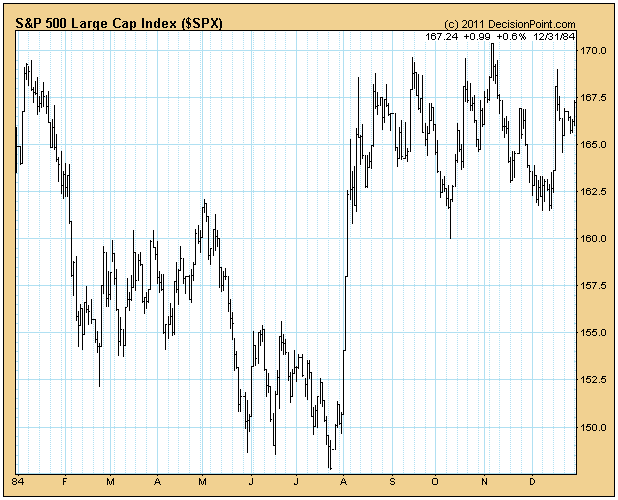This screenshot has height=500, width=618.
Task: Click the 157.5 price axis label
Action: point(592,286)
